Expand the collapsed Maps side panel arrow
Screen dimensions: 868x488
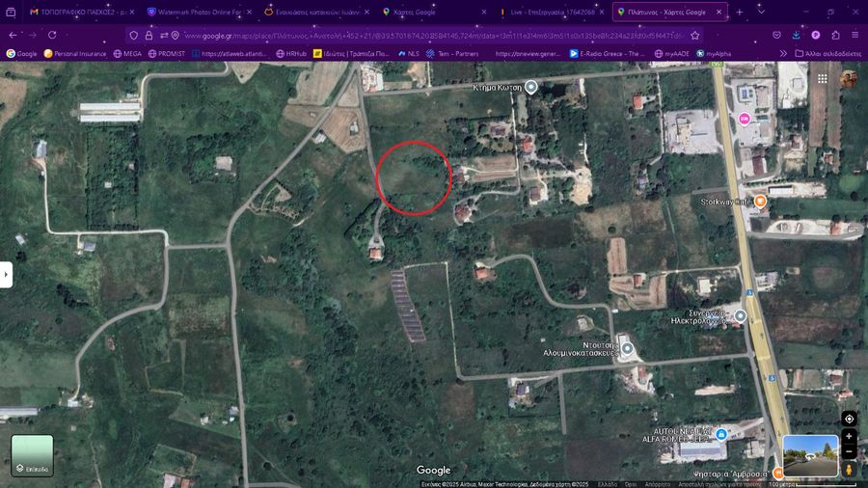(x=6, y=274)
